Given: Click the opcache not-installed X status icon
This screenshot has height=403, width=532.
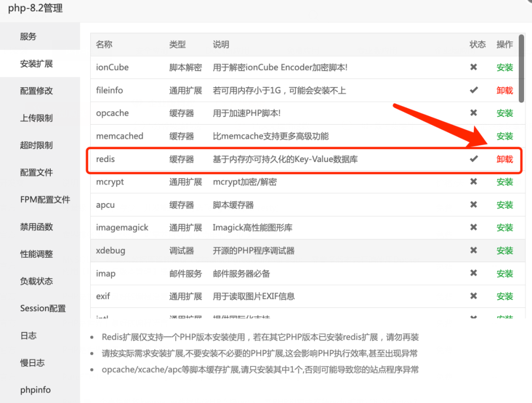Looking at the screenshot, I should tap(473, 113).
